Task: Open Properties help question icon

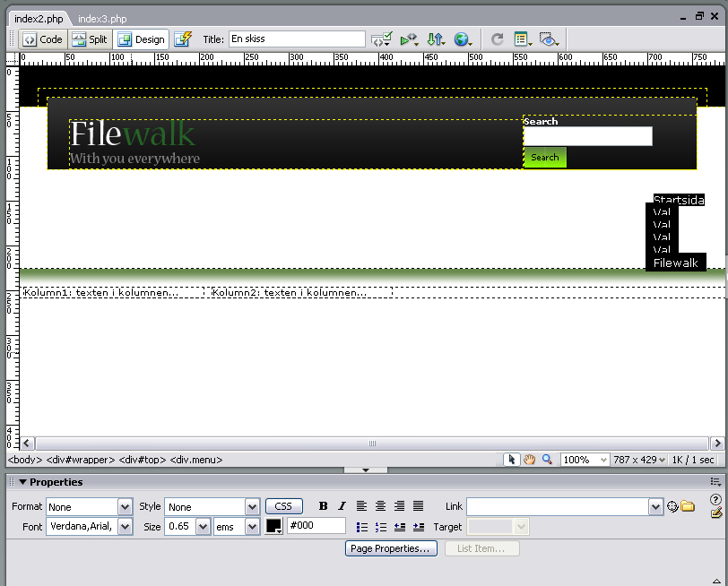Action: (x=715, y=499)
